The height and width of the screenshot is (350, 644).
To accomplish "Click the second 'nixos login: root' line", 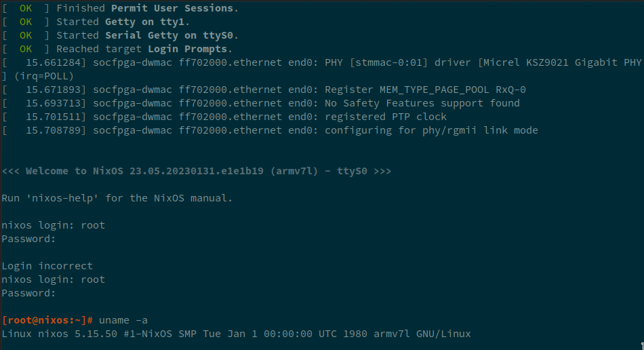I will [54, 279].
